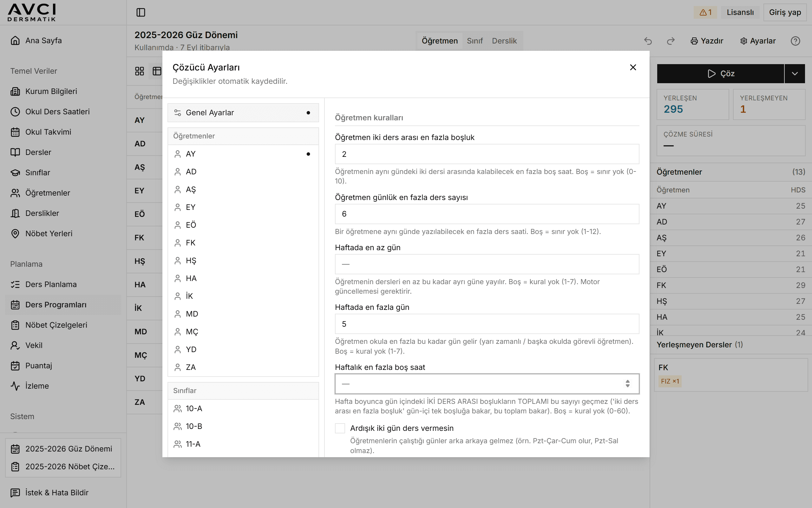Select the Öğretmen tab
The height and width of the screenshot is (508, 812).
pos(440,41)
